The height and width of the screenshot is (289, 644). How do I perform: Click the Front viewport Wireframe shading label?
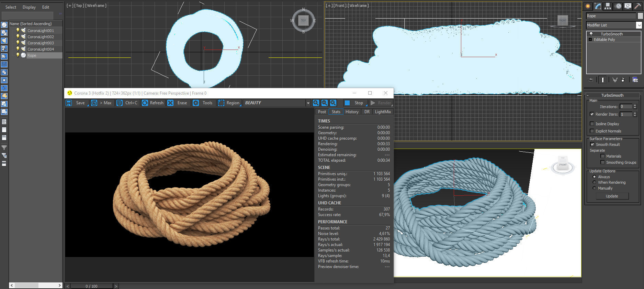click(x=358, y=6)
